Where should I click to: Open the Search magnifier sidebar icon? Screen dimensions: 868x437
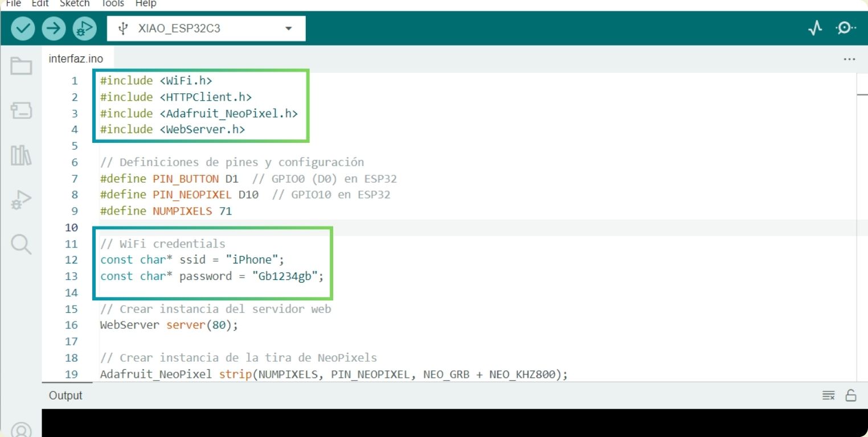point(21,245)
